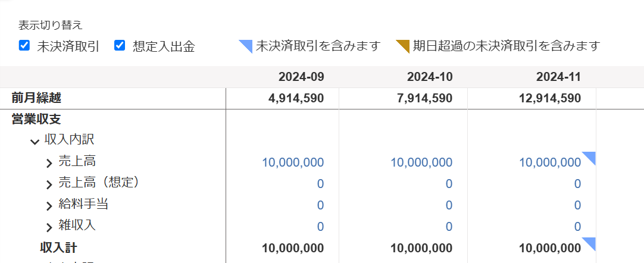This screenshot has width=644, height=263.
Task: Click 給料手当 value for 2024-11
Action: [x=577, y=205]
